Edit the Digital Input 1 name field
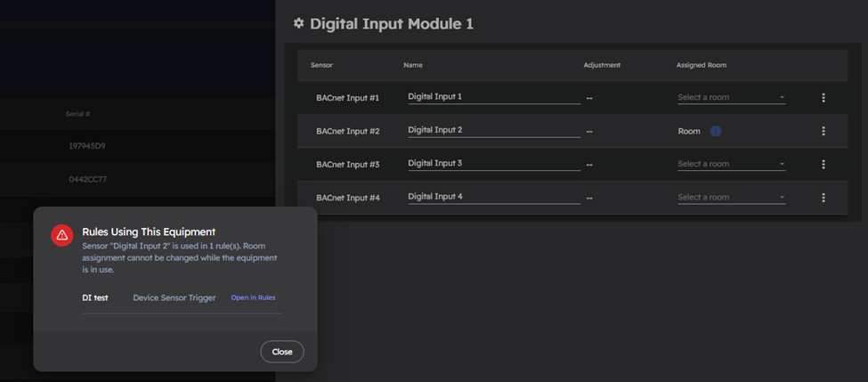 pyautogui.click(x=493, y=96)
